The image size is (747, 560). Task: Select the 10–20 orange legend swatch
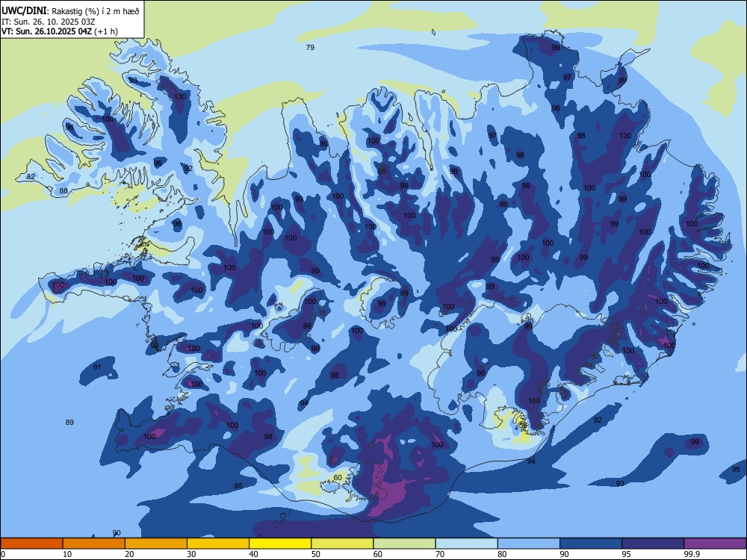point(94,544)
